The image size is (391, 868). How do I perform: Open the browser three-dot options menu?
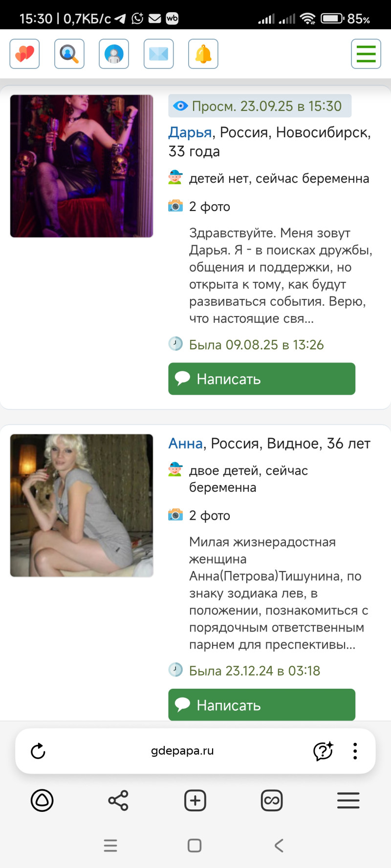[x=355, y=751]
